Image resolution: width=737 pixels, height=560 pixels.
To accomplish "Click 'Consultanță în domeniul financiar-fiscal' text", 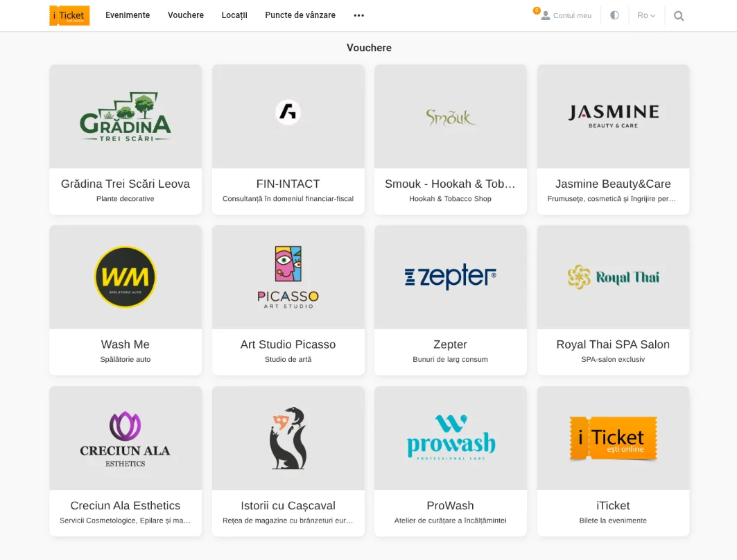I will 288,199.
